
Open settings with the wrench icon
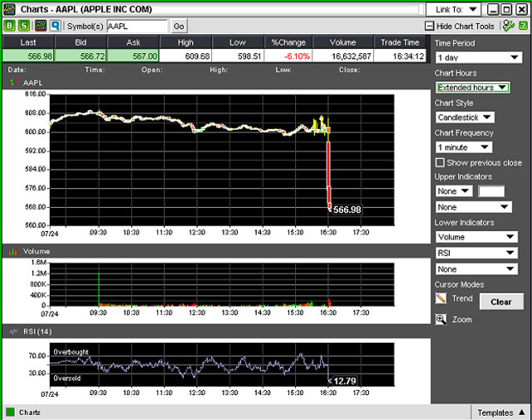click(x=508, y=26)
